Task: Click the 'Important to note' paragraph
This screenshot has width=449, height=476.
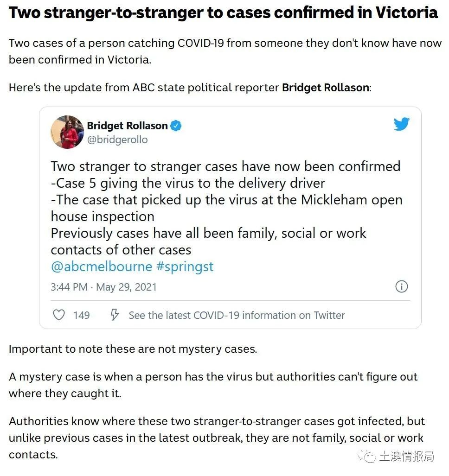Action: pyautogui.click(x=133, y=349)
